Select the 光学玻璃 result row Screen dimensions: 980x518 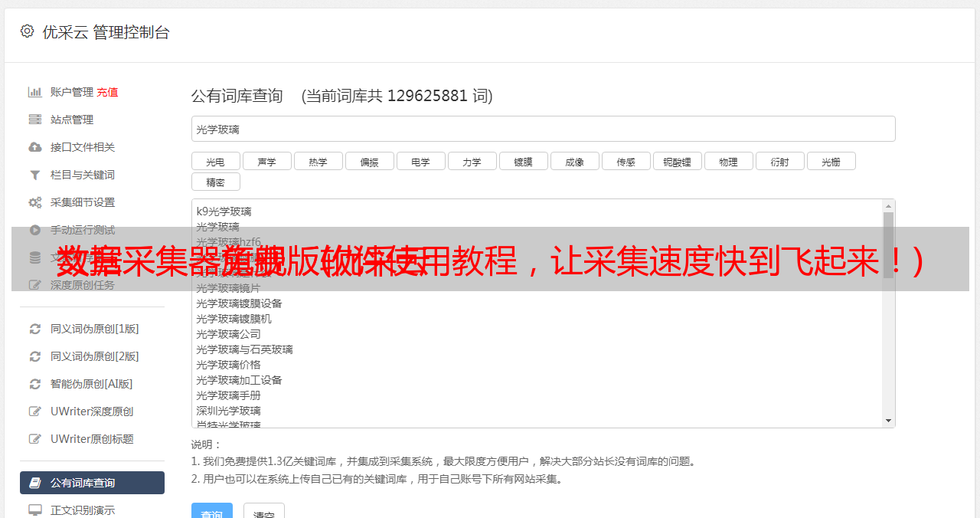[x=217, y=227]
